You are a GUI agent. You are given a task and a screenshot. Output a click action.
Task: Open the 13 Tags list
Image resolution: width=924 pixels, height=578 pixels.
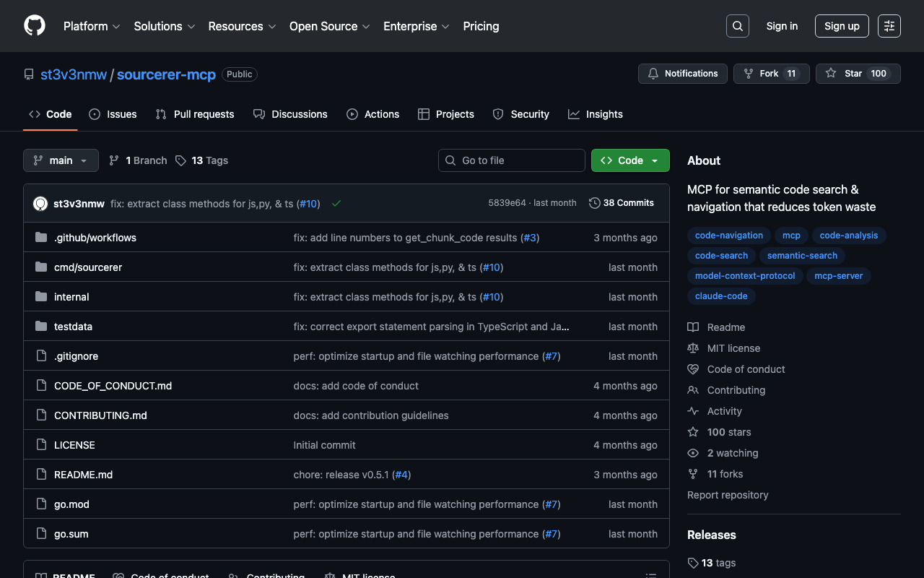[x=202, y=160]
